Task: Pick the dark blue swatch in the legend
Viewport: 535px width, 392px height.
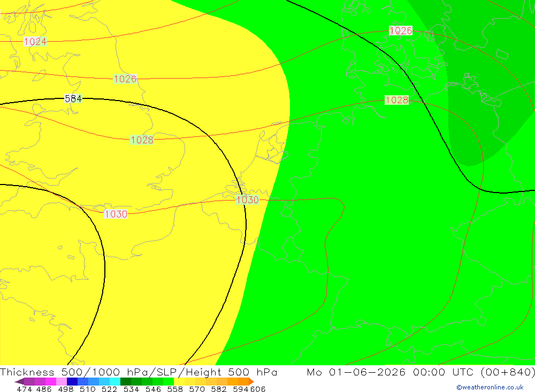Action: click(x=72, y=381)
